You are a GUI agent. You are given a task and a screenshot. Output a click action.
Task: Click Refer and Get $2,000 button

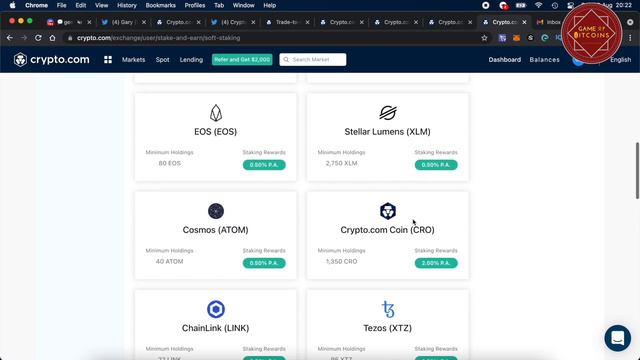click(x=242, y=60)
